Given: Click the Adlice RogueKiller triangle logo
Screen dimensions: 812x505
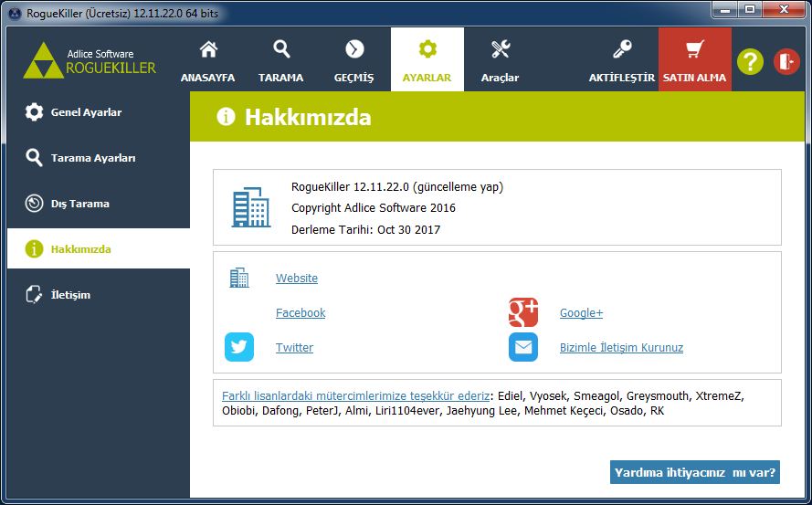Looking at the screenshot, I should click(x=44, y=60).
